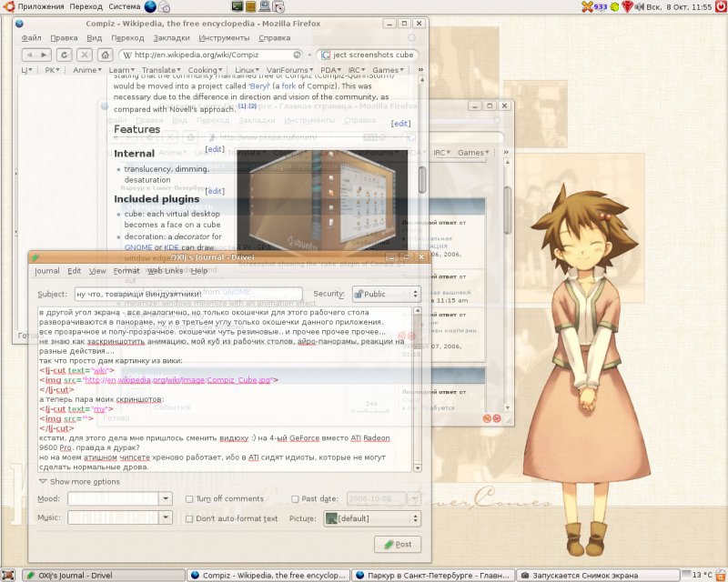Open the Web Links menu in Drivel
This screenshot has height=582, width=728.
click(x=165, y=271)
